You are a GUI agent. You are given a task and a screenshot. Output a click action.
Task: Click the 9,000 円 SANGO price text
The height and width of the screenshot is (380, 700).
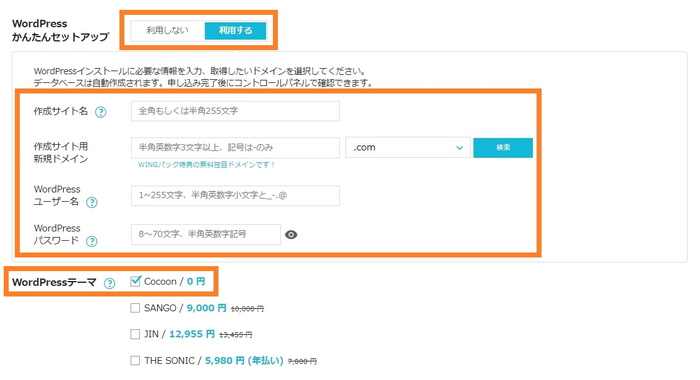coord(206,308)
